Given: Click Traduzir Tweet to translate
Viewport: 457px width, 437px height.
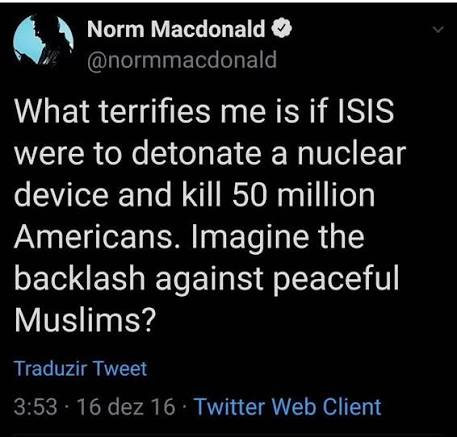Looking at the screenshot, I should 81,369.
